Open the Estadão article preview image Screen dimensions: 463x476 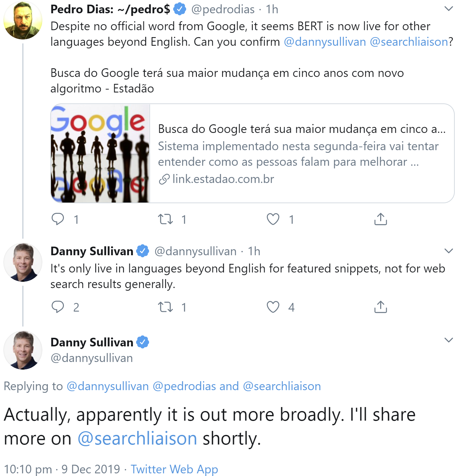pyautogui.click(x=100, y=153)
